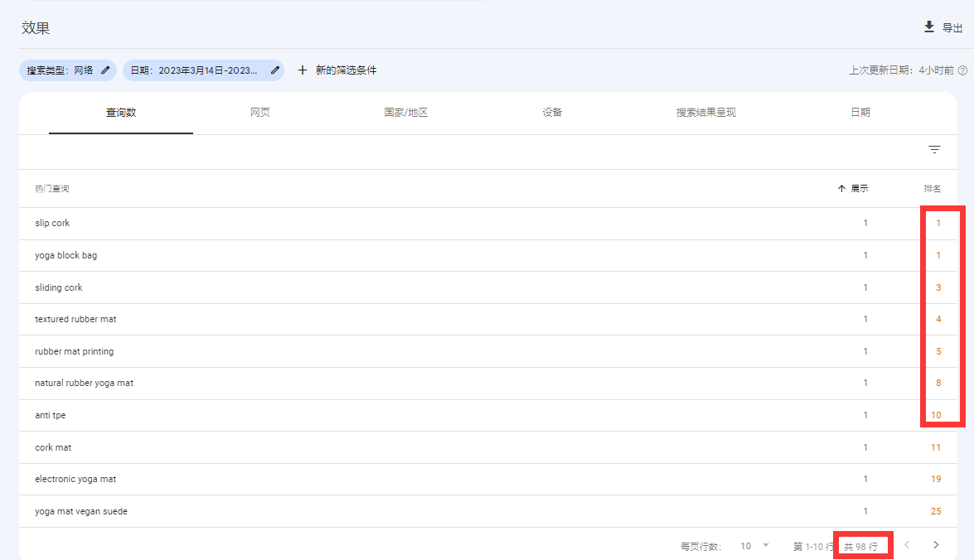Edit the search type filter pencil icon
The width and height of the screenshot is (974, 560).
[x=105, y=70]
